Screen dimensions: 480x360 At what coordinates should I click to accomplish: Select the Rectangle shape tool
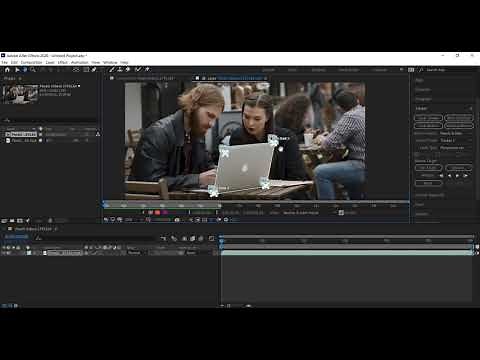tap(86, 70)
